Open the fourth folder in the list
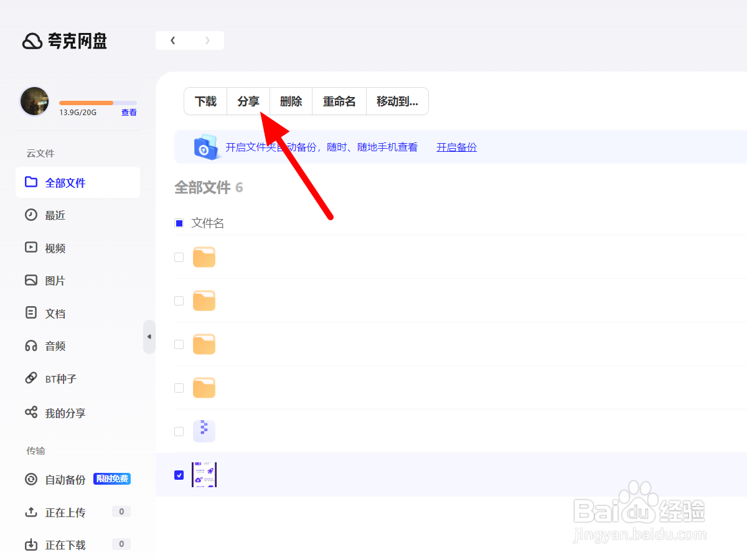The image size is (747, 560). pos(204,388)
